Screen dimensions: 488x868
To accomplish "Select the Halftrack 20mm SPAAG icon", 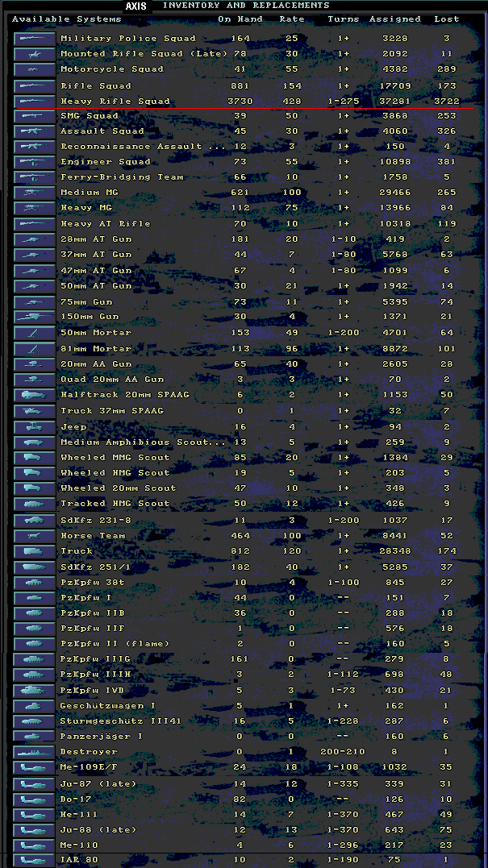I will (x=35, y=395).
